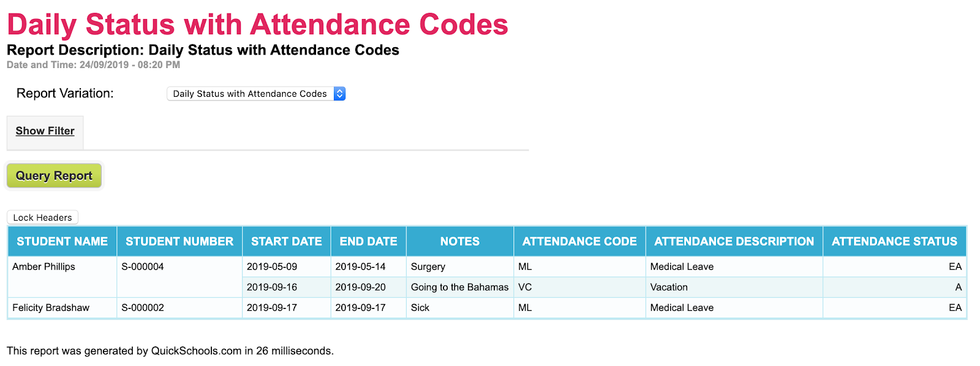
Task: Select the Vacation description cell
Action: 669,287
